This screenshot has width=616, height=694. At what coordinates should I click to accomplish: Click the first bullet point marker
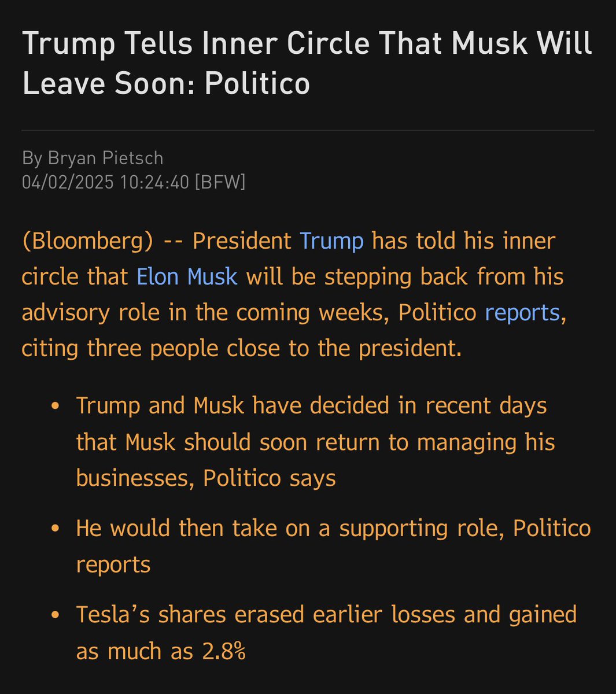click(x=56, y=406)
